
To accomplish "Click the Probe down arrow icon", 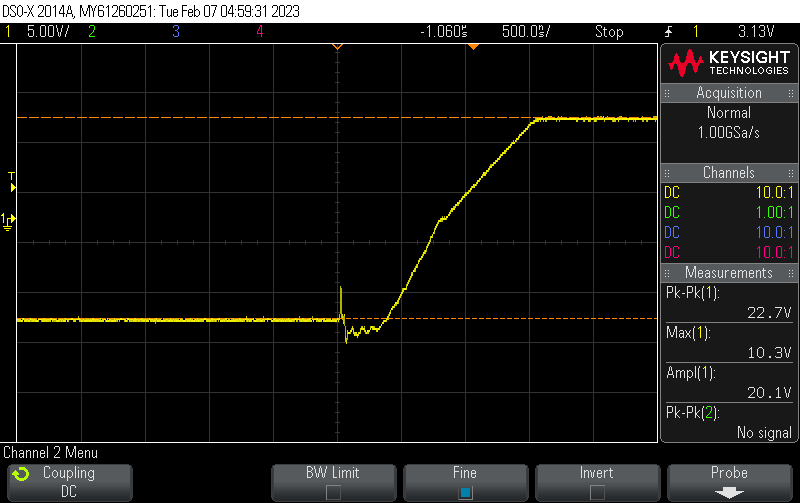I will tap(729, 492).
